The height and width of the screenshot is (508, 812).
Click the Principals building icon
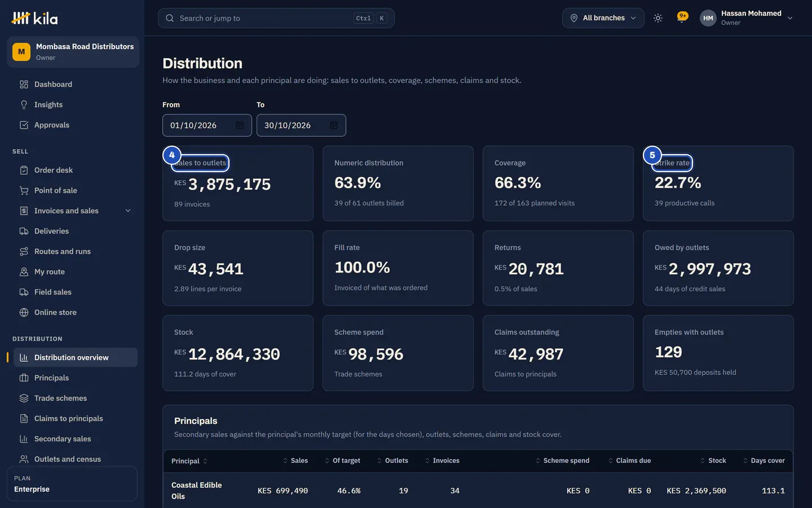click(x=24, y=378)
